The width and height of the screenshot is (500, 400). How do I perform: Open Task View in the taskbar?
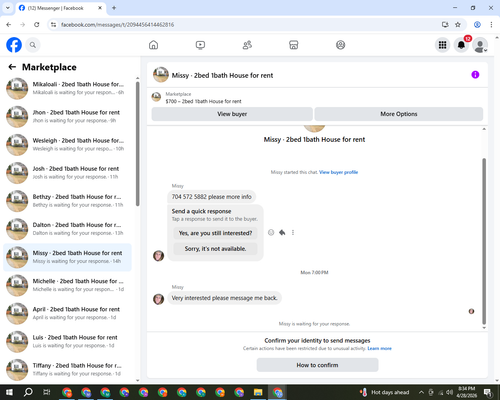tap(47, 392)
